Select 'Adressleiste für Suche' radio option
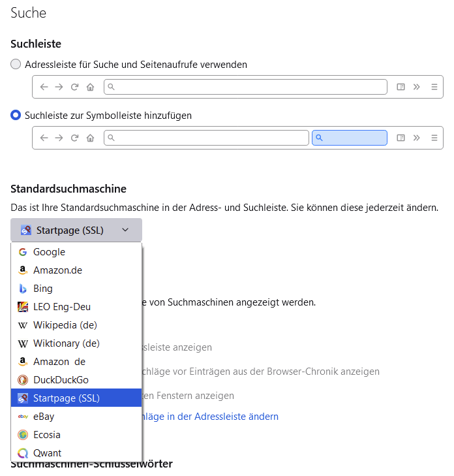454x476 pixels. click(x=16, y=65)
